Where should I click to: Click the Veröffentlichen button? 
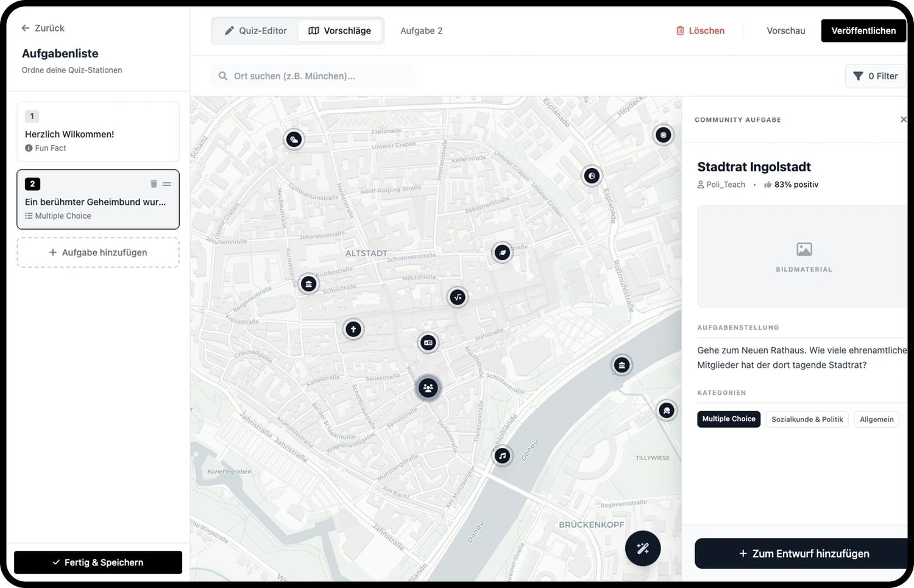click(x=863, y=31)
